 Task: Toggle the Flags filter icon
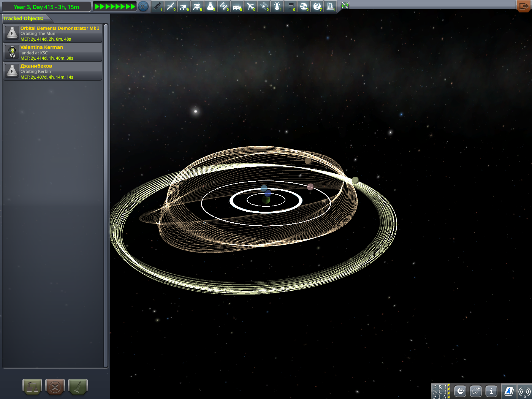point(290,6)
